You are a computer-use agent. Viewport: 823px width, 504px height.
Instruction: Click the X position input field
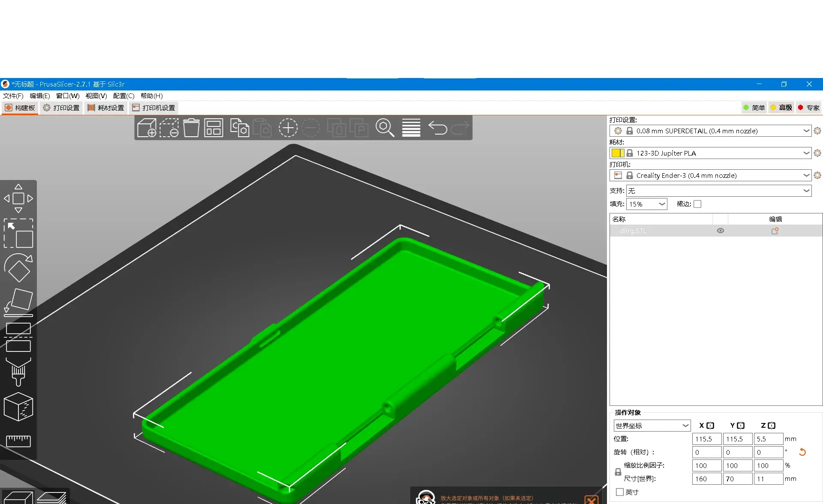coord(706,439)
